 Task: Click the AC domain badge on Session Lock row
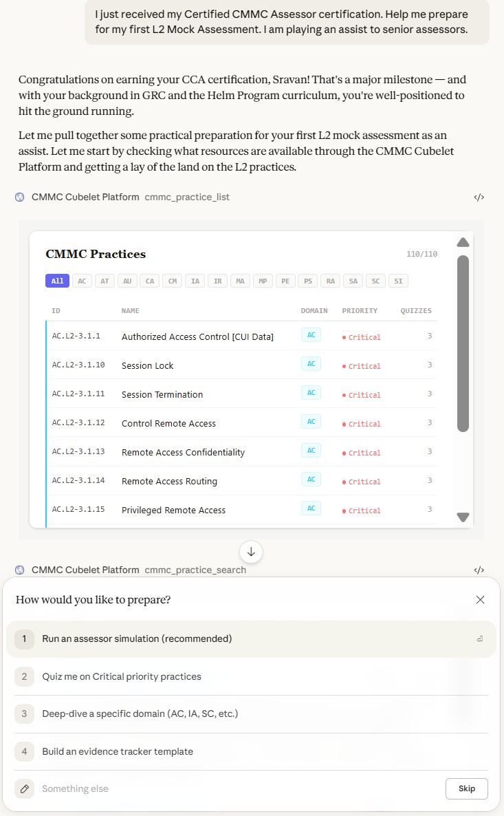tap(311, 365)
